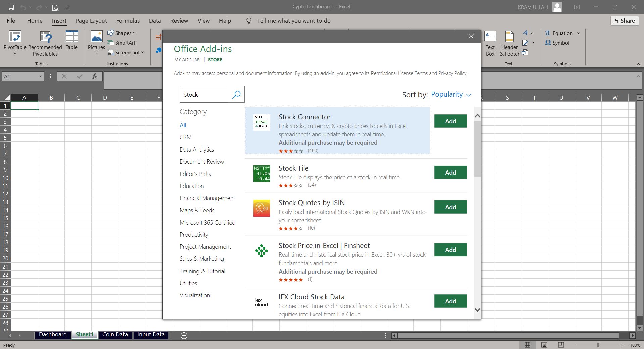The image size is (644, 349).
Task: Click the user account avatar
Action: coord(557,7)
